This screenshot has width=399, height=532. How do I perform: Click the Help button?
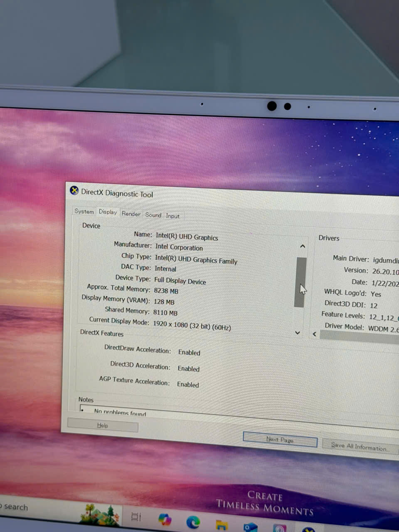(x=103, y=425)
